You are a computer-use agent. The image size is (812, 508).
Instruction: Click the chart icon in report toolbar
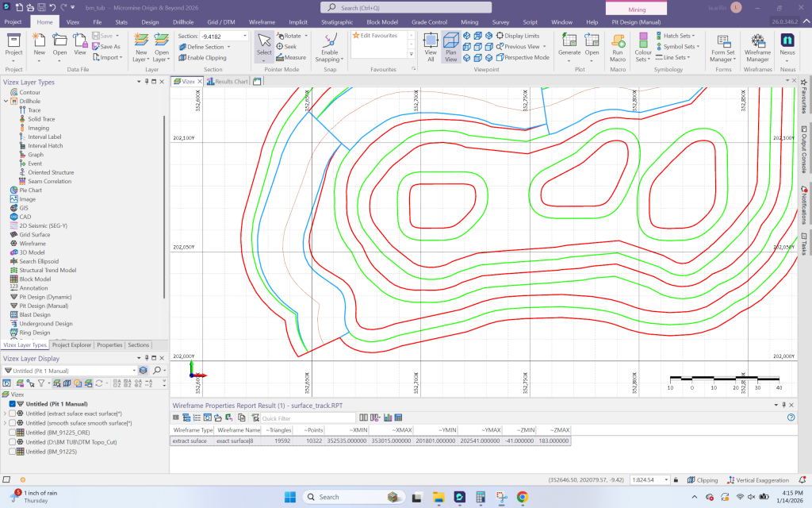[387, 418]
